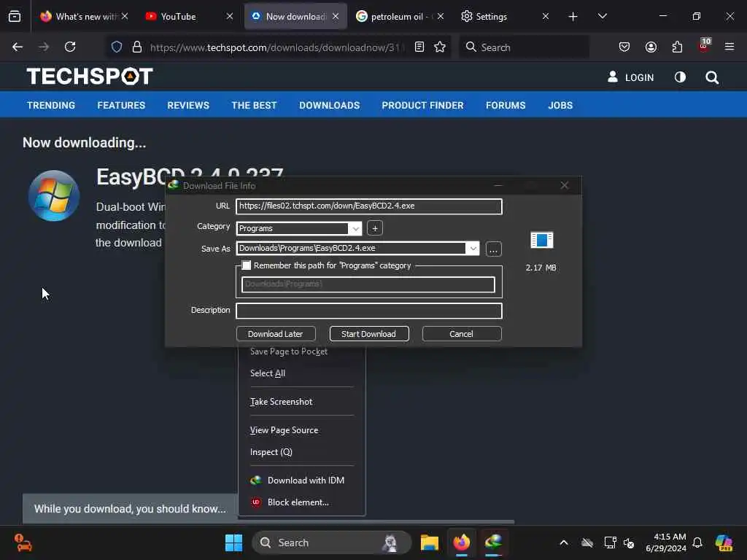Click the TechSpot logo
The width and height of the screenshot is (747, 560).
click(90, 76)
